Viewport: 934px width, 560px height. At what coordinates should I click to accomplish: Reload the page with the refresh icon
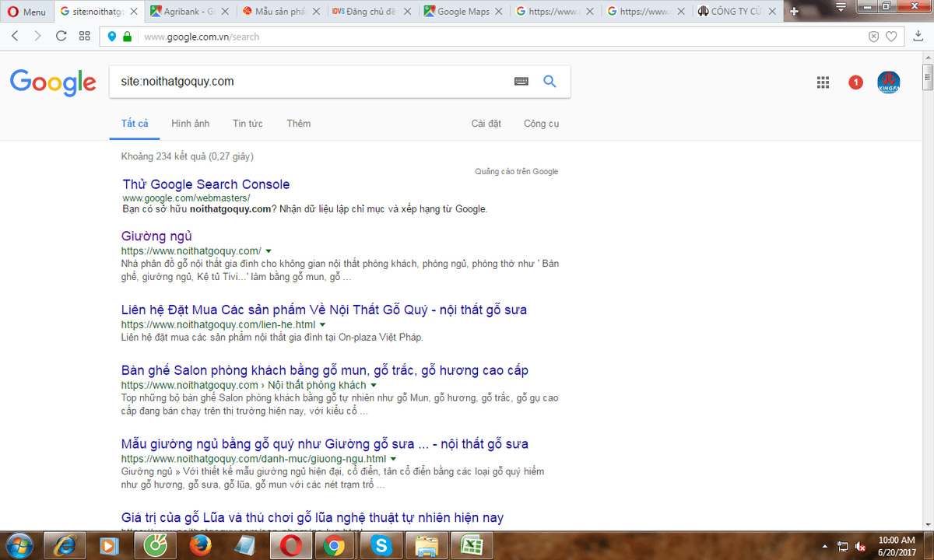point(61,37)
